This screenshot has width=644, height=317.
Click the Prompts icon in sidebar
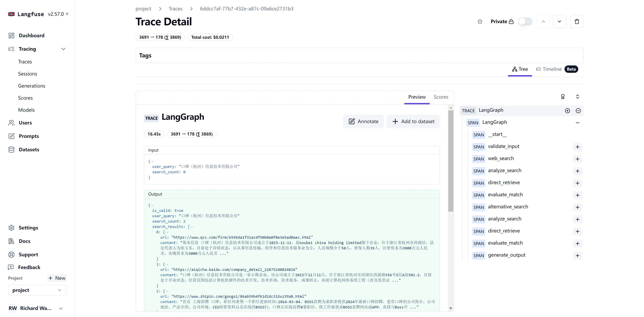click(x=11, y=136)
